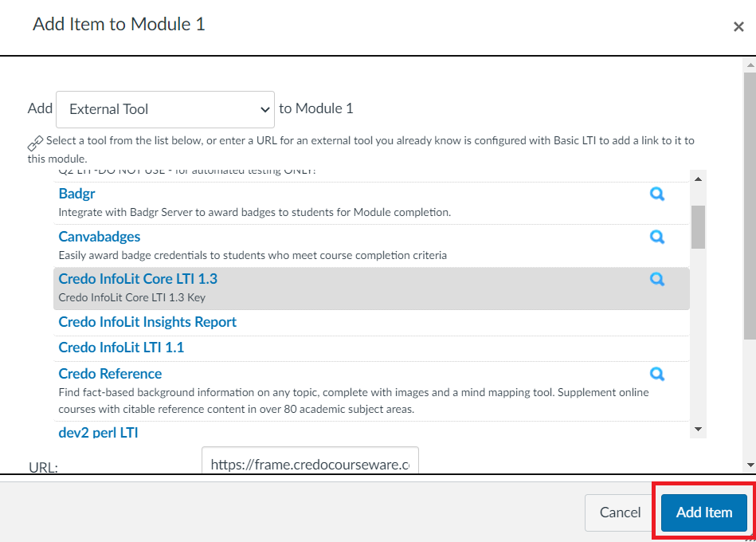The height and width of the screenshot is (542, 756).
Task: Click the tool list scroll-up arrow
Action: point(698,179)
